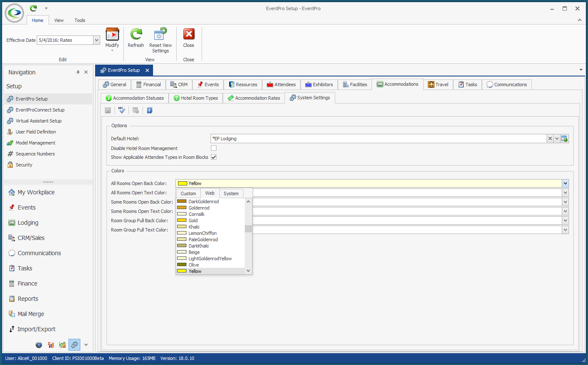
Task: Click the ABC spell check toolbar icon
Action: click(122, 110)
